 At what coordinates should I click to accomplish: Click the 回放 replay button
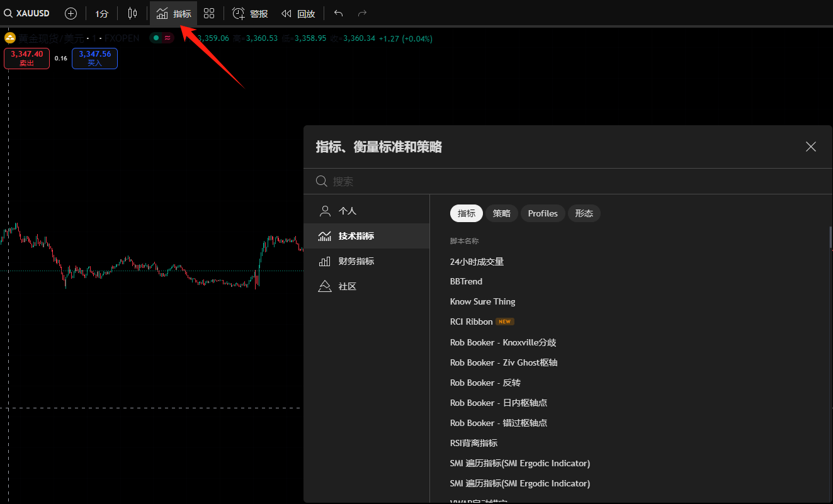298,13
